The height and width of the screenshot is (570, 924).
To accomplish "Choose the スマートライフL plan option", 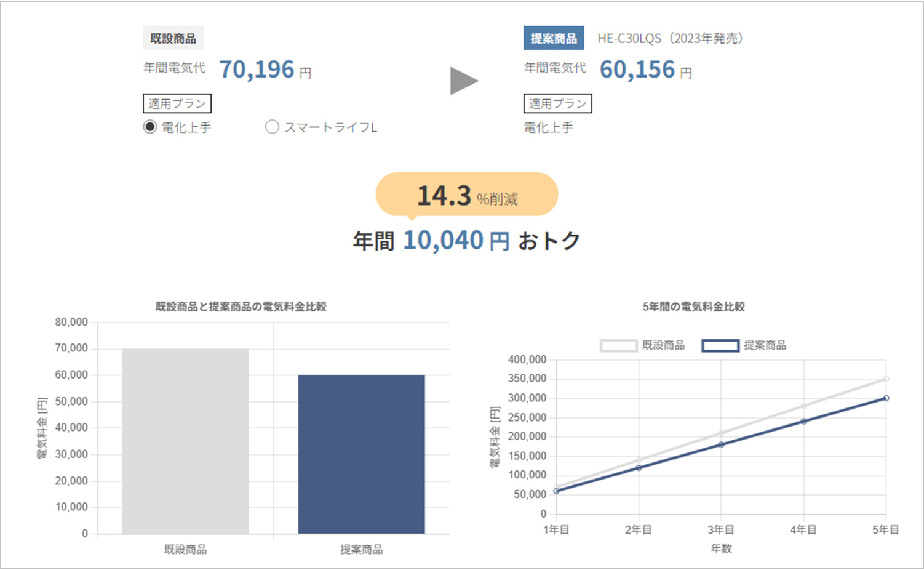I will point(272,127).
